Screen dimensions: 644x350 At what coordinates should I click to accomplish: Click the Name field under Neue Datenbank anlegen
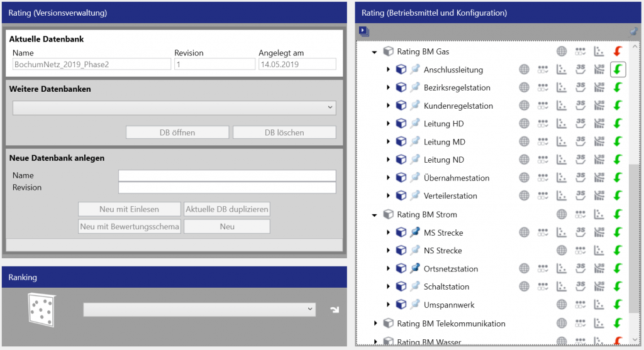[x=227, y=176]
